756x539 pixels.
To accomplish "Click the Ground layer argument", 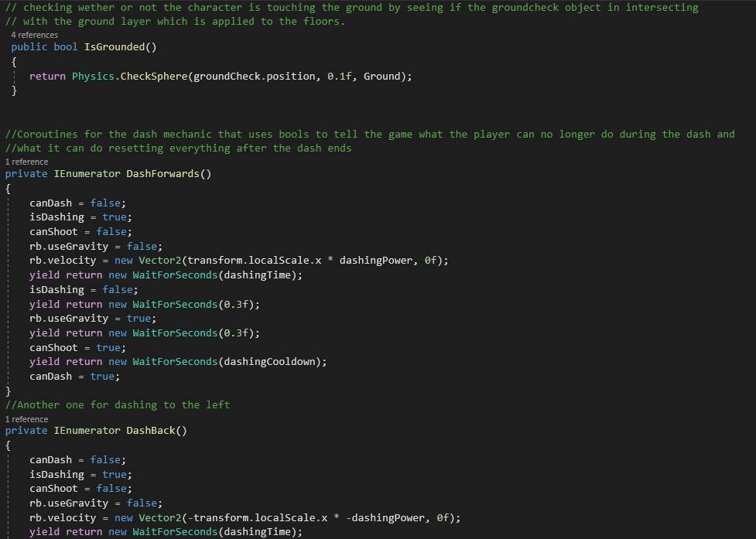I will pyautogui.click(x=381, y=76).
